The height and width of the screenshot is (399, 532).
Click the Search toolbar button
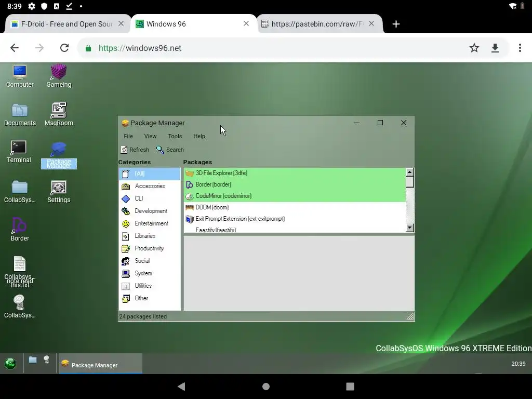point(170,150)
